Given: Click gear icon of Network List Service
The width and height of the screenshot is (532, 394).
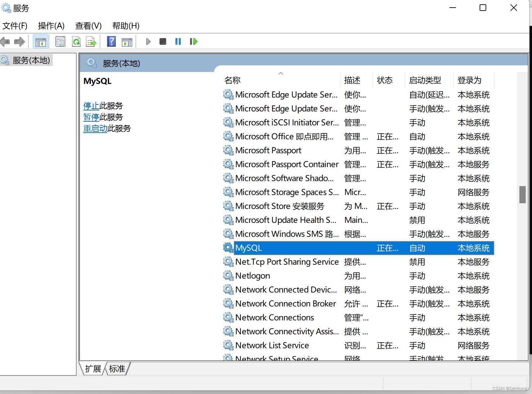Looking at the screenshot, I should [228, 345].
